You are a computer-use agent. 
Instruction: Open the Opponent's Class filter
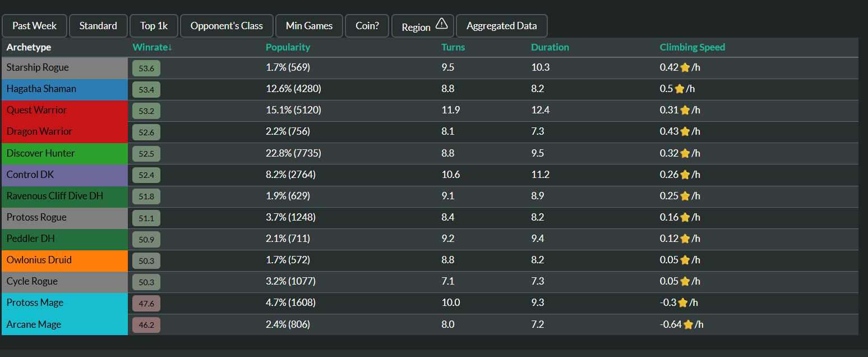[x=227, y=26]
